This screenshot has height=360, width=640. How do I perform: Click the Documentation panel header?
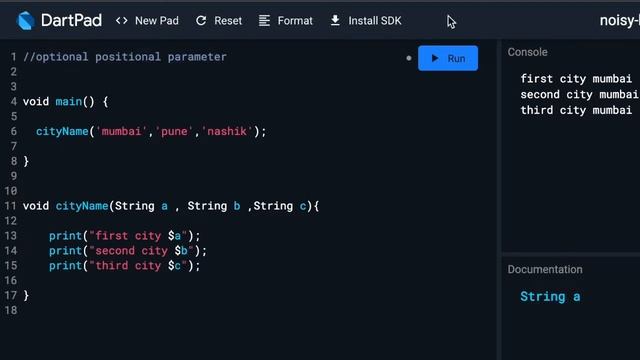545,269
